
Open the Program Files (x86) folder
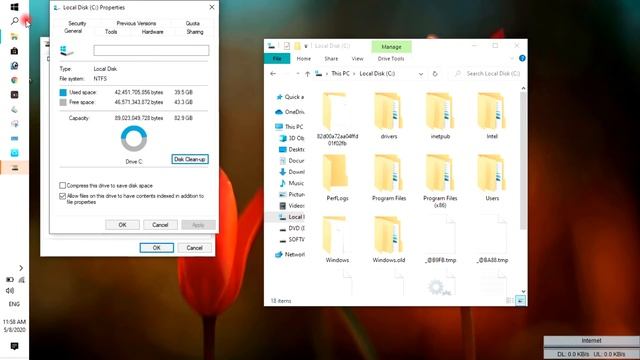point(440,181)
